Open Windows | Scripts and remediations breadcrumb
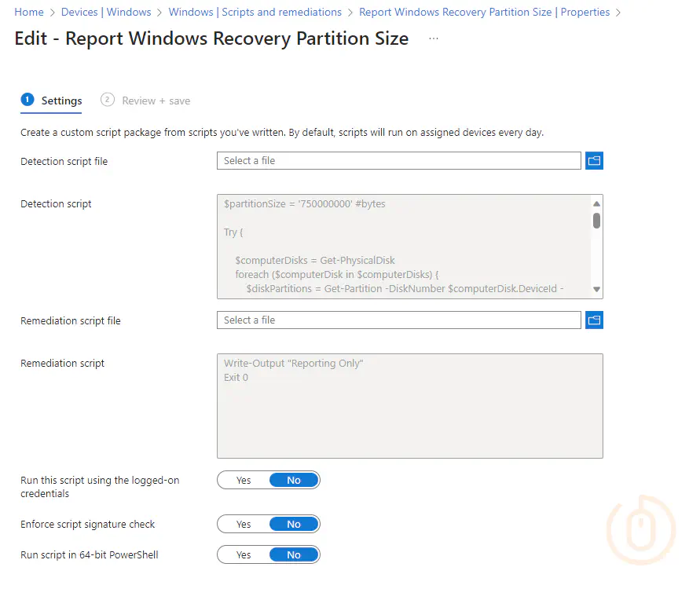 [x=255, y=12]
